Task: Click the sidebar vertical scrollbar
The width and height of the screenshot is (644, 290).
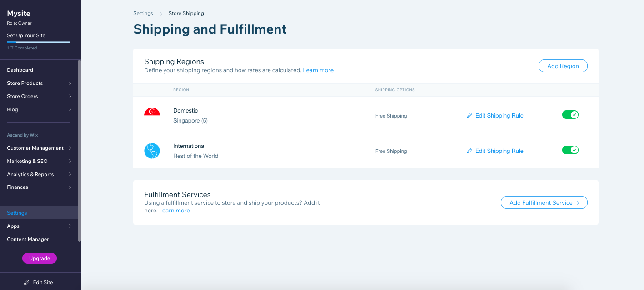Action: [x=79, y=151]
